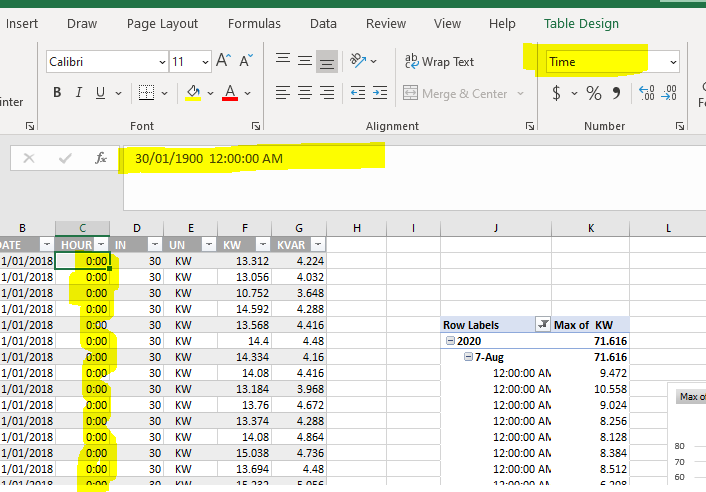The image size is (706, 492).
Task: Open the Table Design tab
Action: tap(581, 23)
